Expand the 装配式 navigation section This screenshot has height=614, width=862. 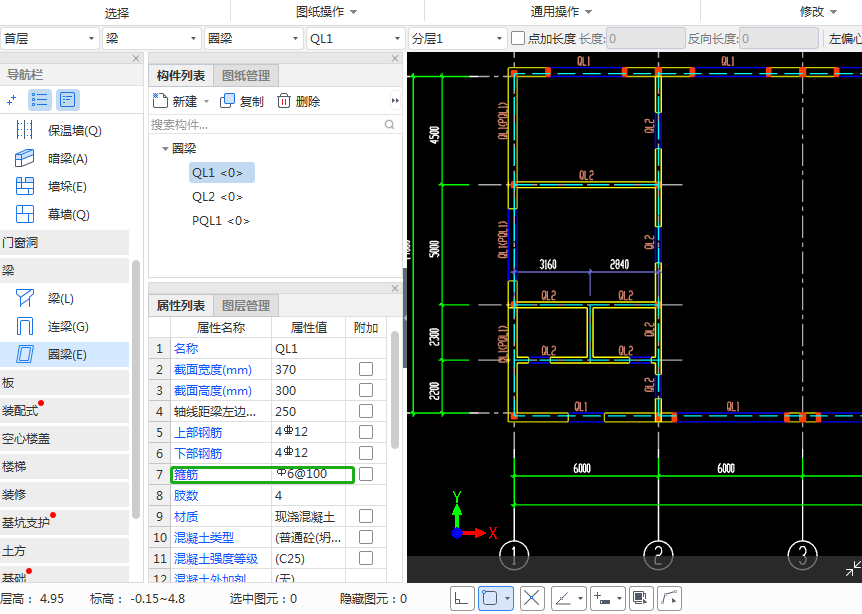pyautogui.click(x=64, y=411)
